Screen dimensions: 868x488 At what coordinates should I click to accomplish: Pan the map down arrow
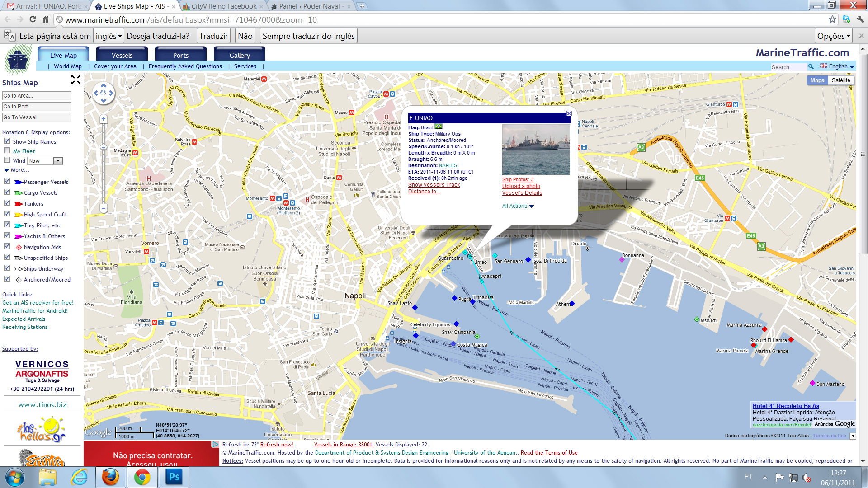104,101
